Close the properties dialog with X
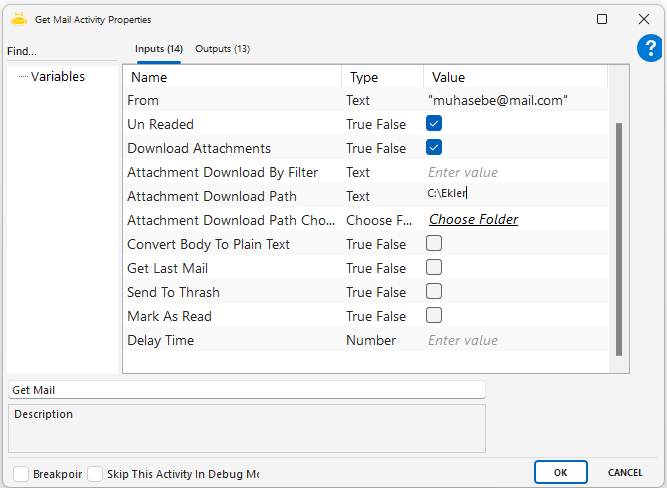 tap(643, 19)
